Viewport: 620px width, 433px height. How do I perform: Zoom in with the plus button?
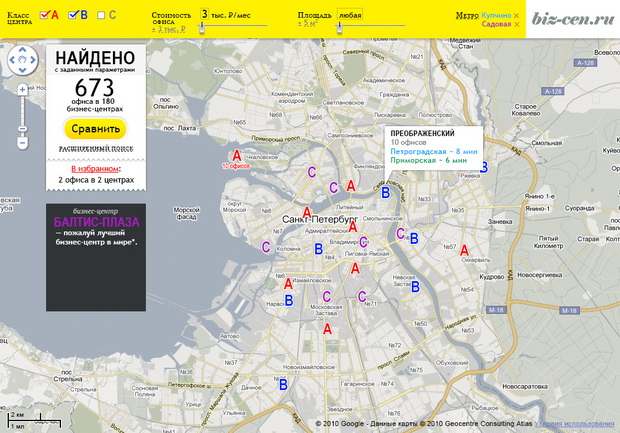(23, 90)
